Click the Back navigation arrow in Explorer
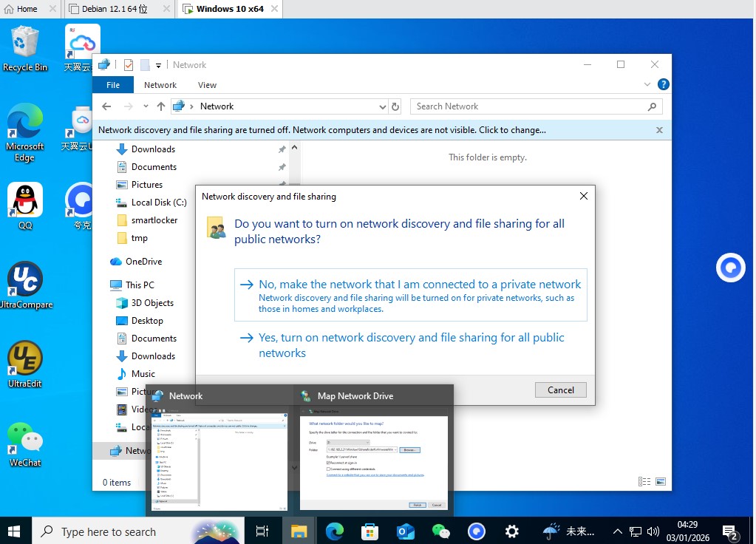Image resolution: width=756 pixels, height=544 pixels. tap(106, 106)
